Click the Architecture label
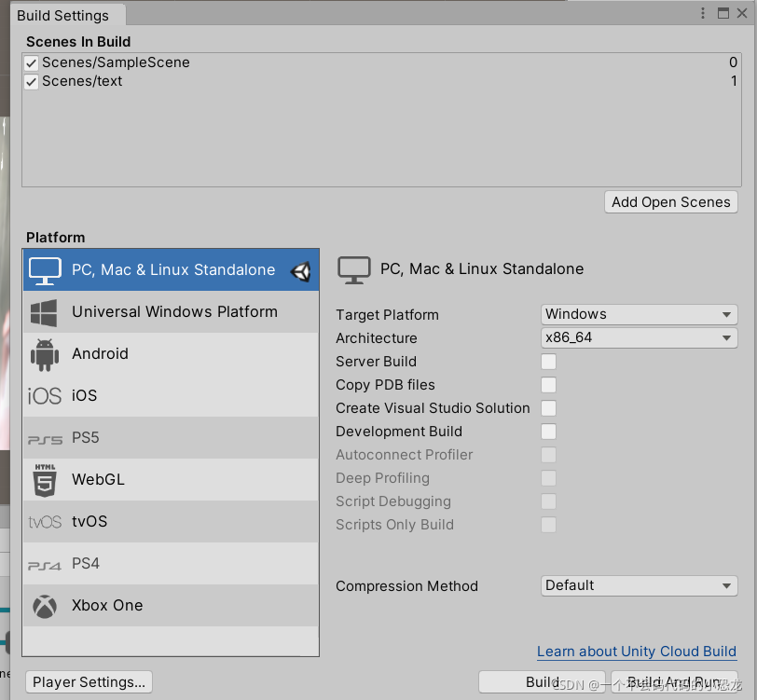757x700 pixels. click(x=377, y=338)
